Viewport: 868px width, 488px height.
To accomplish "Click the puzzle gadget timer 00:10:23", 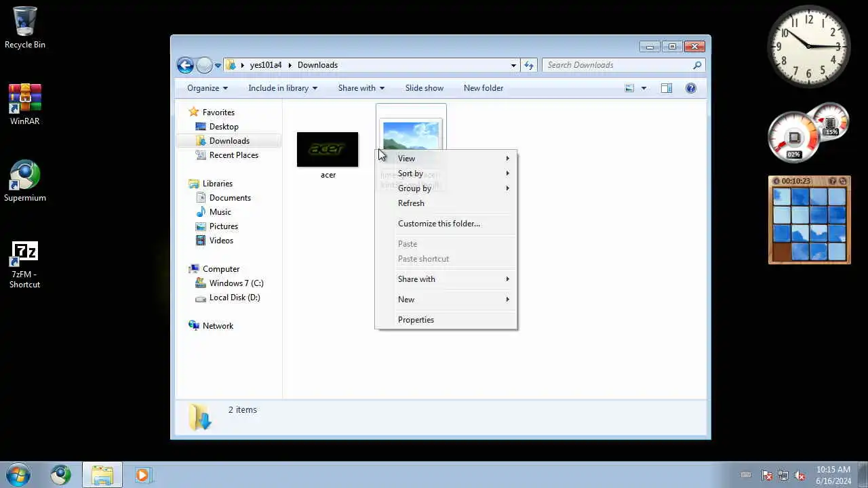I will coord(796,182).
